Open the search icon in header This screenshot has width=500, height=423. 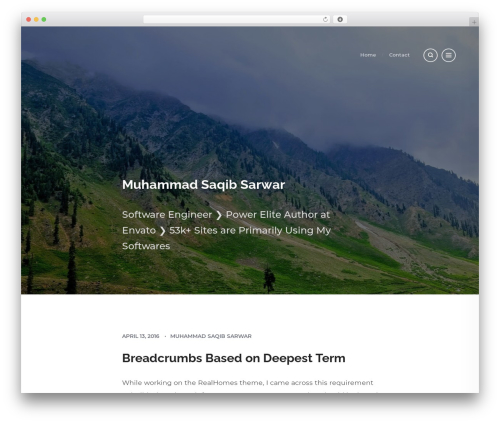tap(430, 55)
